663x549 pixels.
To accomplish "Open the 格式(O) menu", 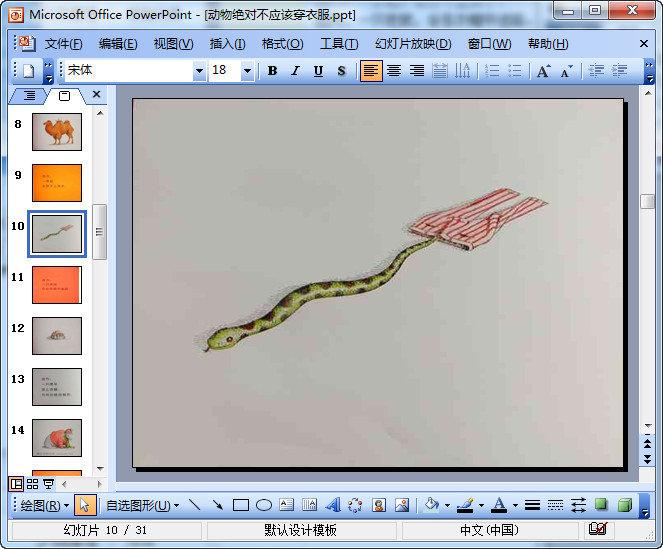I will [282, 44].
